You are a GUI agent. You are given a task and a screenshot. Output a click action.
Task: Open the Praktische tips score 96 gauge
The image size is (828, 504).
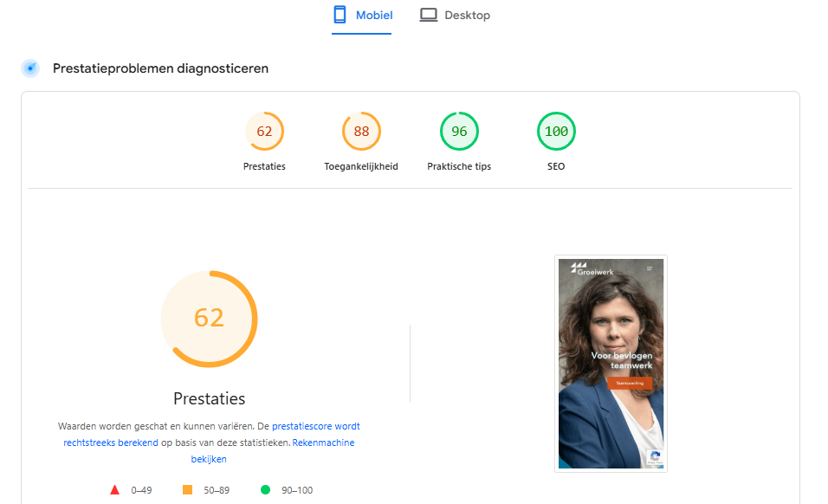pos(459,132)
